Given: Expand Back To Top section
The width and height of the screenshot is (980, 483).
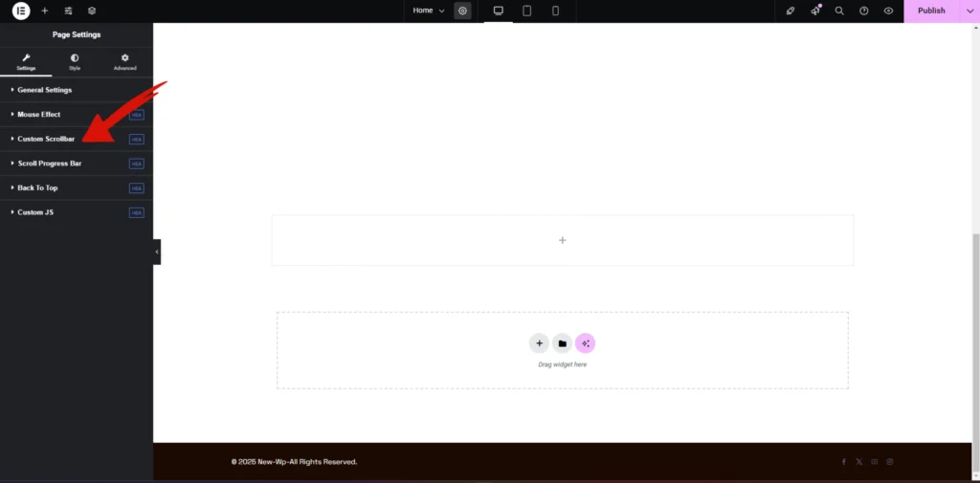Looking at the screenshot, I should 77,187.
